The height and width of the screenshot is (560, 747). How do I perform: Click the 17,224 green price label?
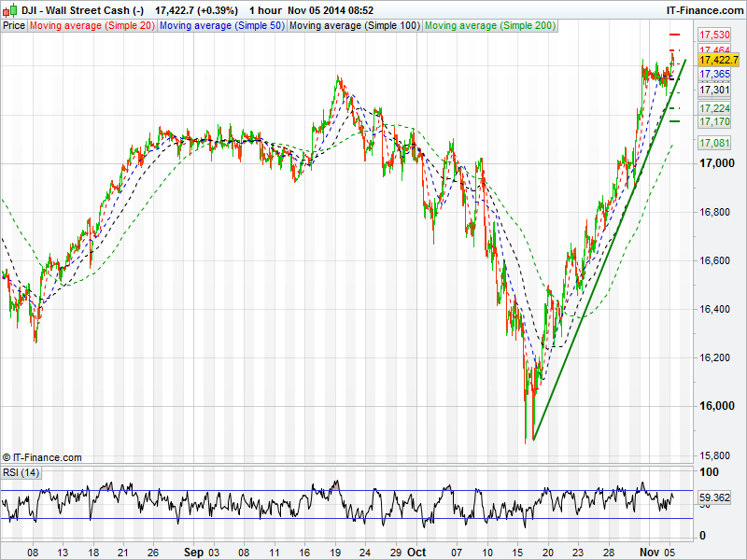(x=714, y=108)
